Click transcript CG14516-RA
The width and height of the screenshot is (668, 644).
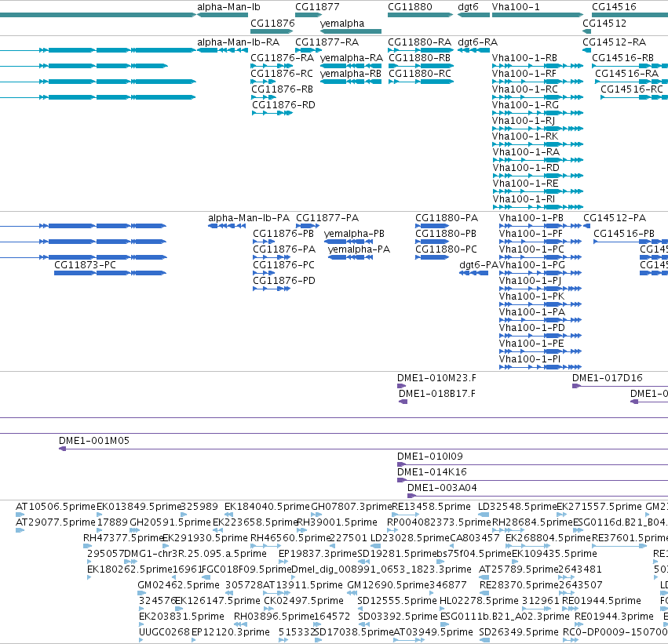626,74
